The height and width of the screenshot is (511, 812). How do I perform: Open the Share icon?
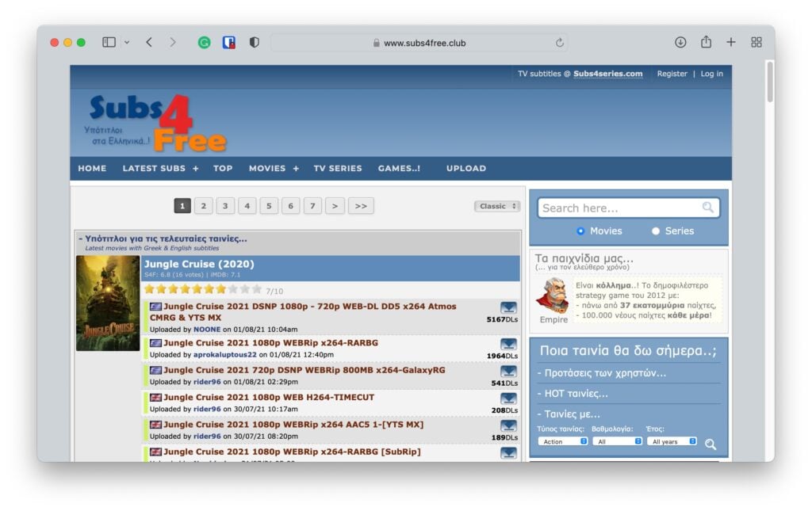(x=706, y=42)
